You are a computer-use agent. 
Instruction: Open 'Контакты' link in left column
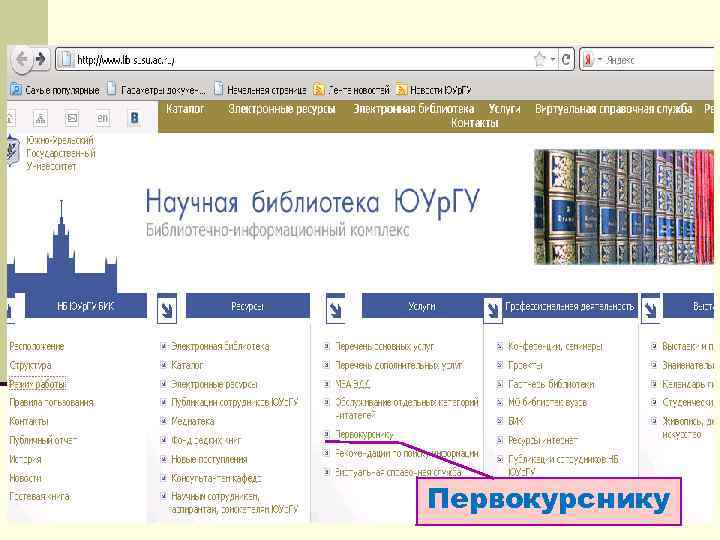tap(28, 422)
